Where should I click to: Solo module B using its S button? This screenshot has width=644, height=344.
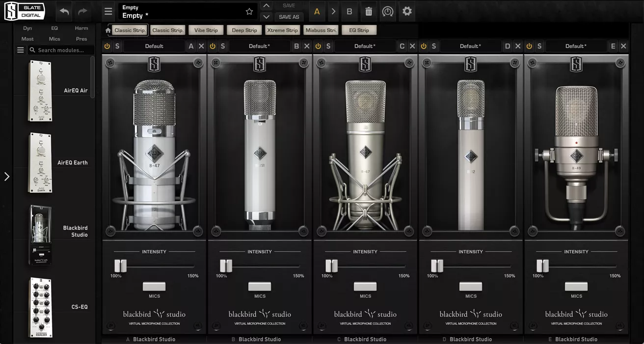click(222, 46)
